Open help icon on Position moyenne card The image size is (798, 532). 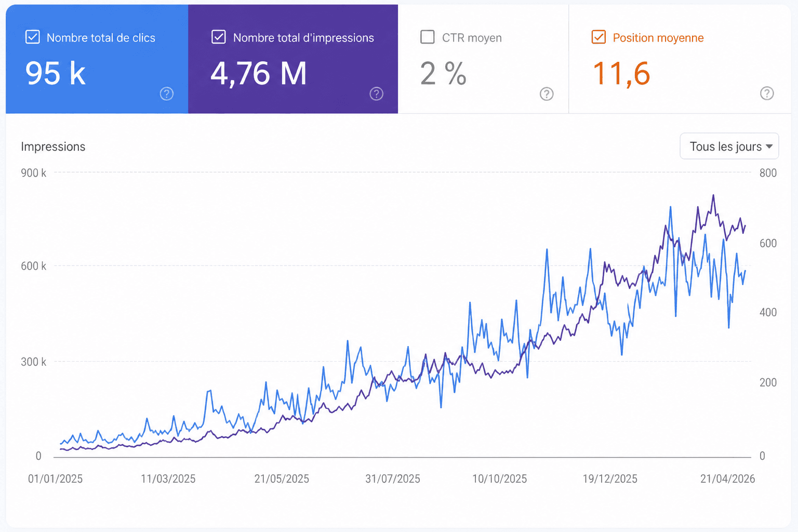[x=767, y=94]
